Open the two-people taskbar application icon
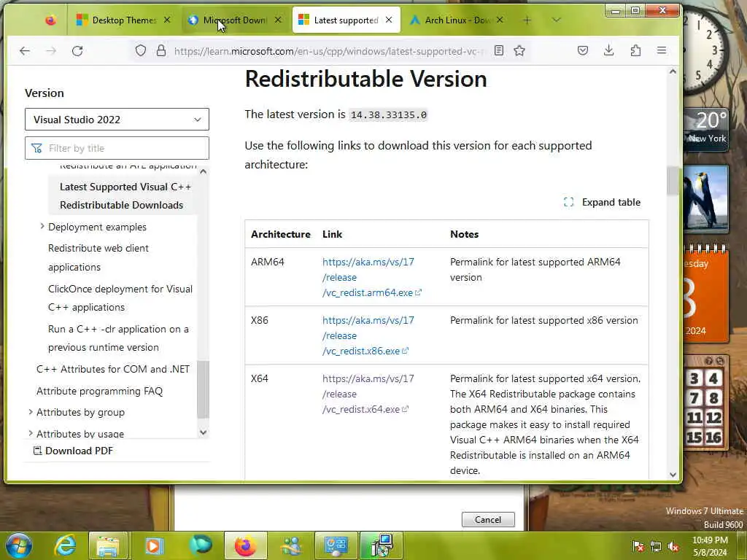The height and width of the screenshot is (560, 747). click(x=290, y=545)
